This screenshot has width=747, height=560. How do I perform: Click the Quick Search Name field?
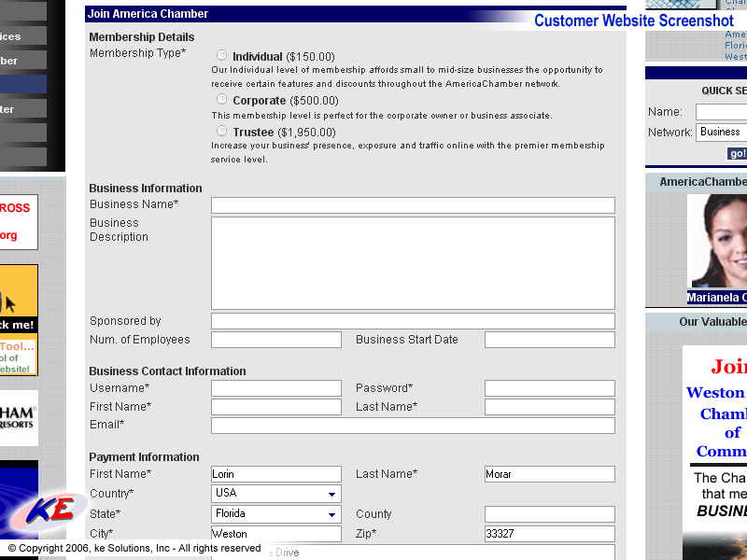pos(721,112)
